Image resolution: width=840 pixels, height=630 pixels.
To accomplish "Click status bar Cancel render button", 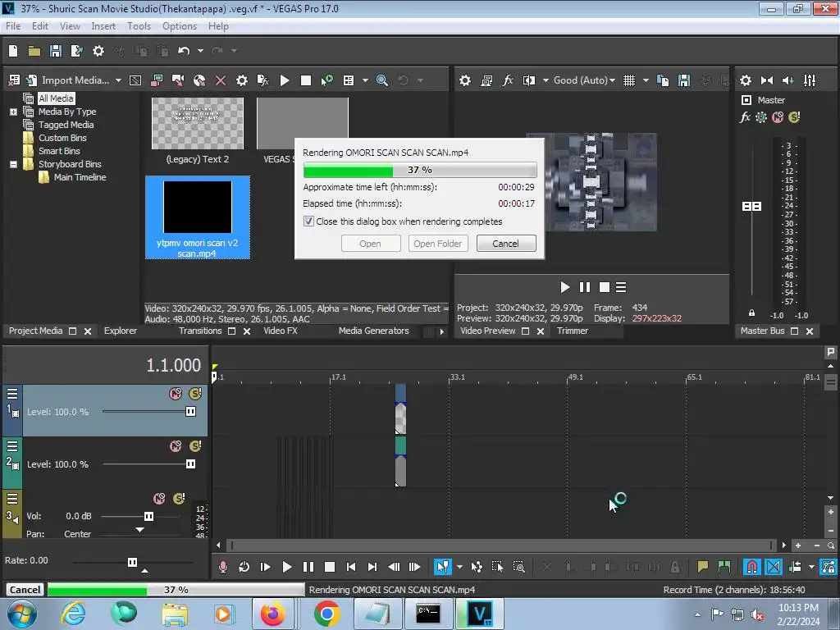I will tap(25, 589).
